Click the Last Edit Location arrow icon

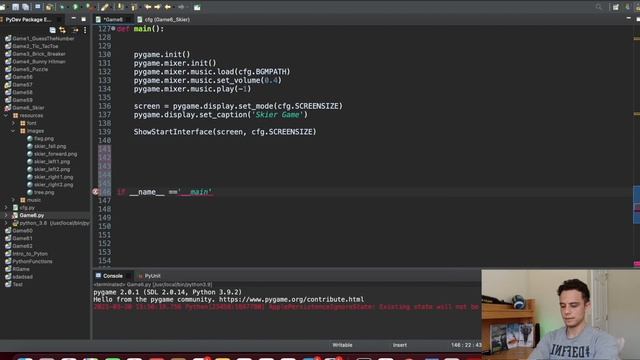(x=147, y=7)
